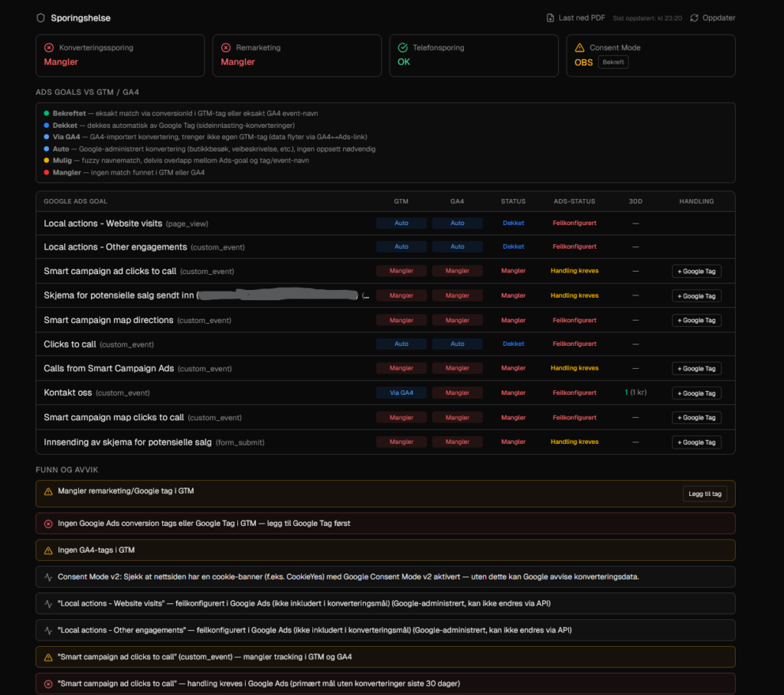The width and height of the screenshot is (784, 695).
Task: Click the 'Via GA4' badge in Kontakt oss row
Action: pyautogui.click(x=401, y=393)
